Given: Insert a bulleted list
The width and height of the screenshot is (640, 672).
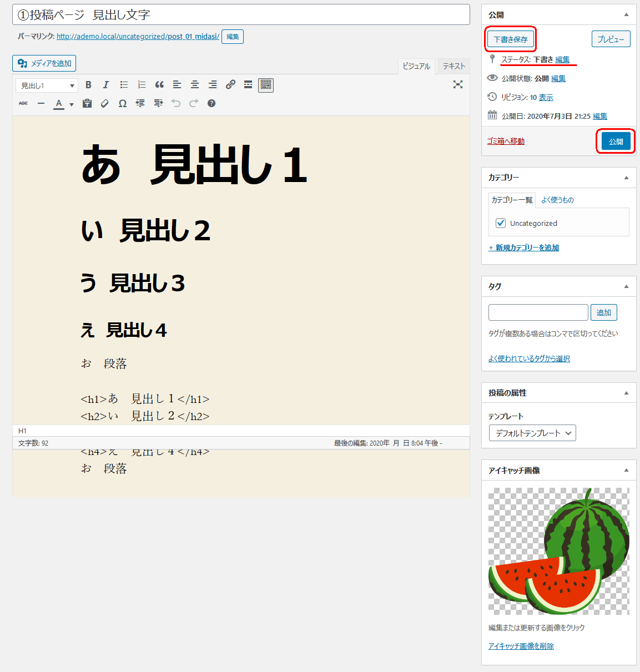Looking at the screenshot, I should pos(124,85).
